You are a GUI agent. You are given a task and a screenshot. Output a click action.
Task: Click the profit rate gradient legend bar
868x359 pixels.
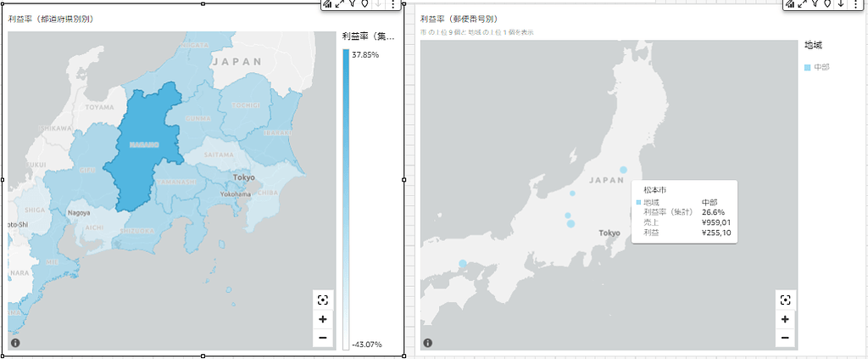click(x=346, y=199)
